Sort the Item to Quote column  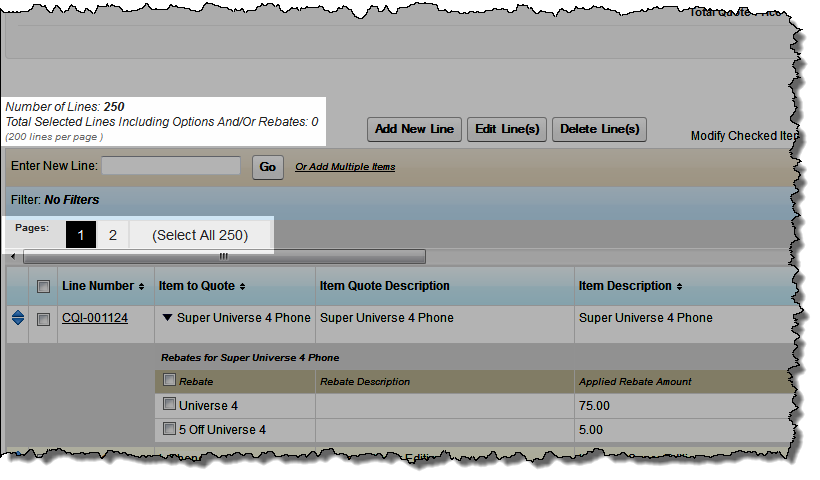(x=243, y=287)
